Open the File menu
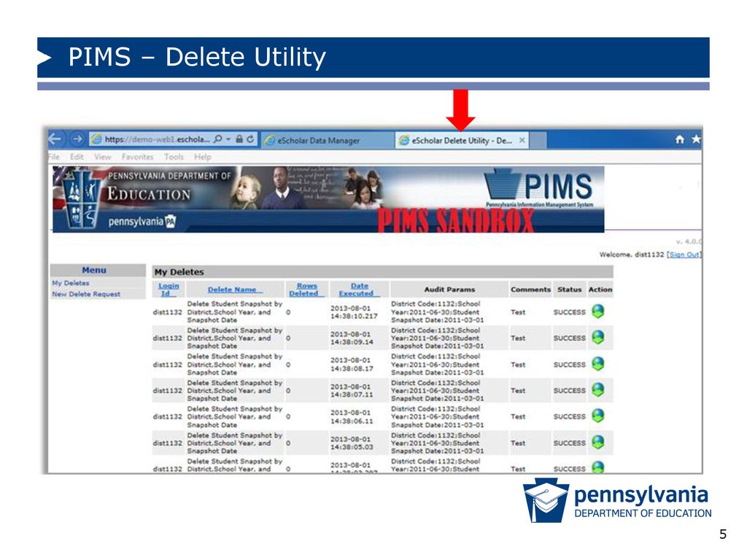 pos(54,157)
